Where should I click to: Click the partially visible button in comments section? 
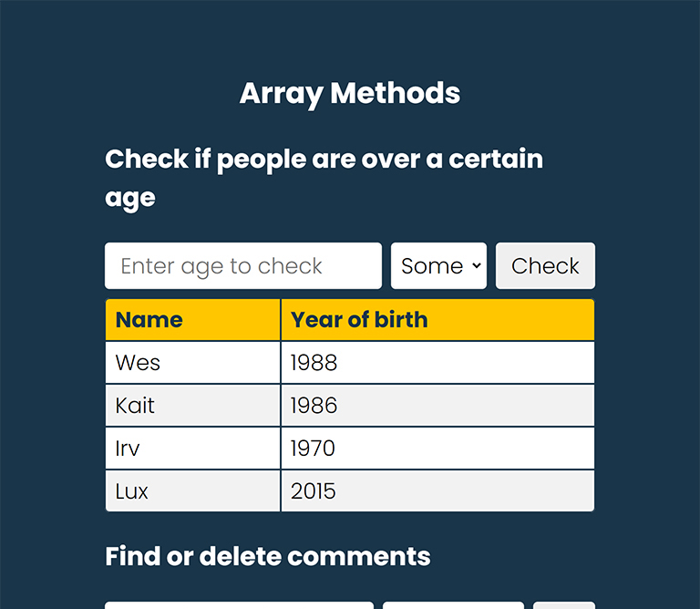(x=564, y=605)
